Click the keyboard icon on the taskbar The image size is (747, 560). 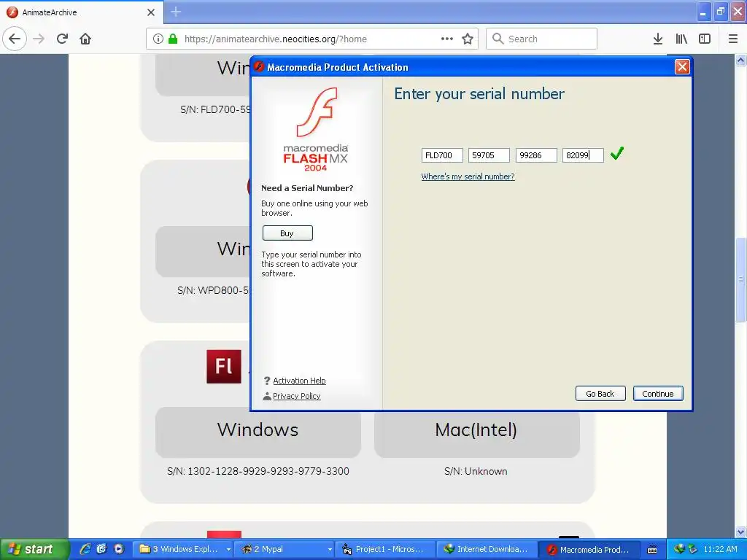(652, 550)
